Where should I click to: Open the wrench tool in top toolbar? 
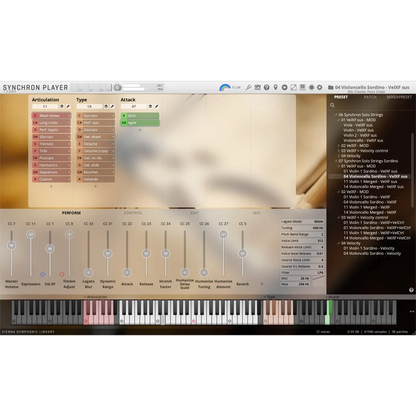pyautogui.click(x=248, y=87)
